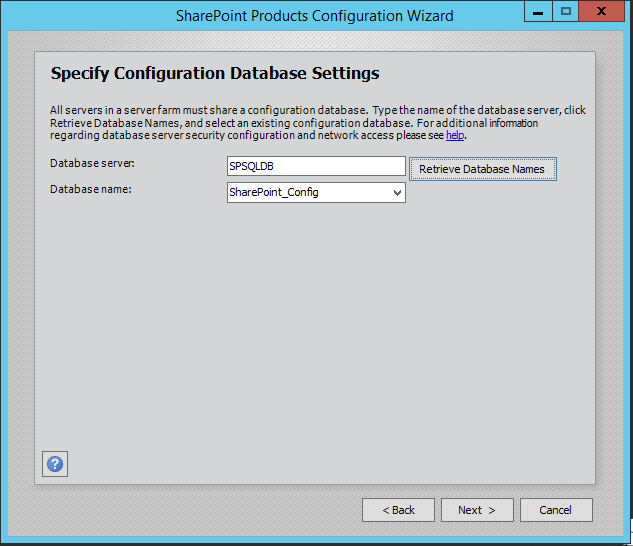Proceed with the Next button
The height and width of the screenshot is (546, 633).
click(477, 510)
